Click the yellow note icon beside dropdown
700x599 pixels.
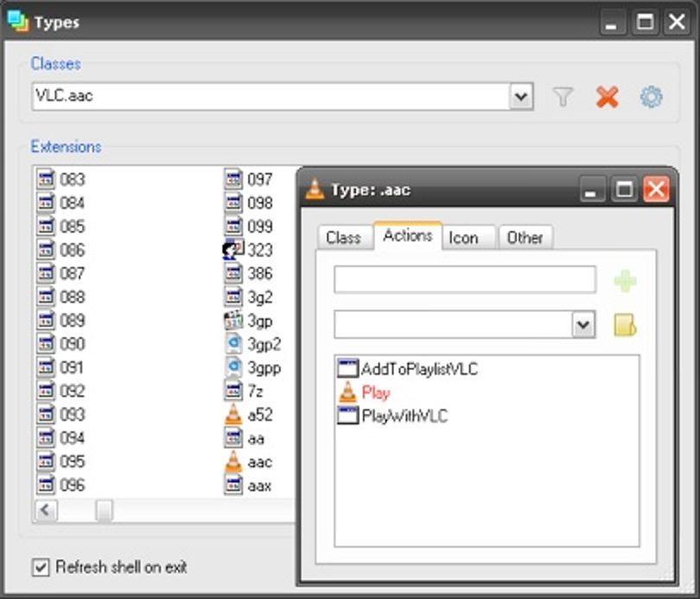(625, 325)
